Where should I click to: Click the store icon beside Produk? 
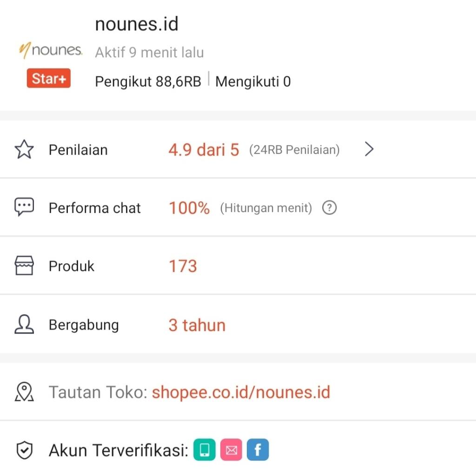[x=24, y=266]
